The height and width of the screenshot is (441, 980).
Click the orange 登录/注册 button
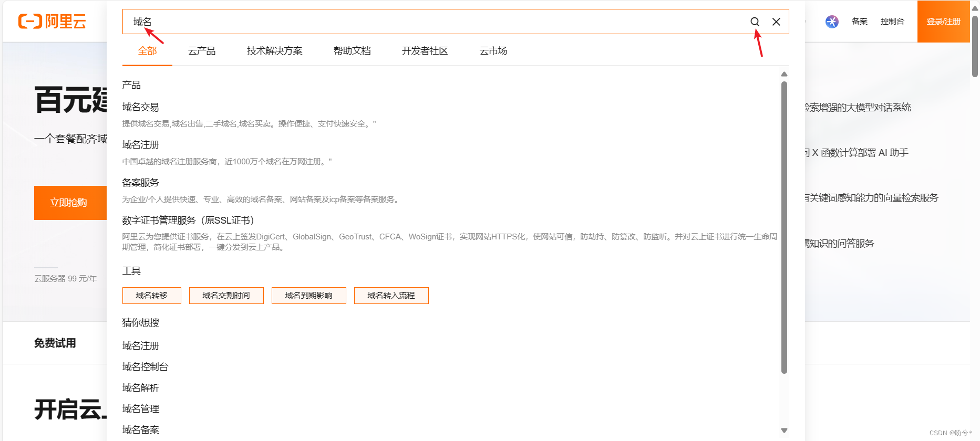coord(944,22)
